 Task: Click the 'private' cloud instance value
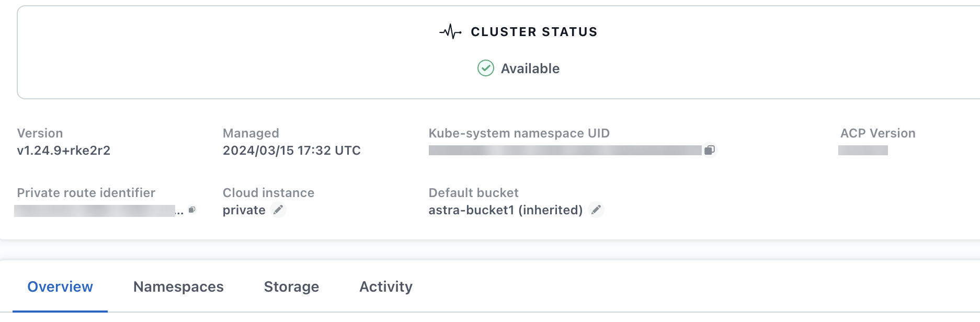(244, 210)
